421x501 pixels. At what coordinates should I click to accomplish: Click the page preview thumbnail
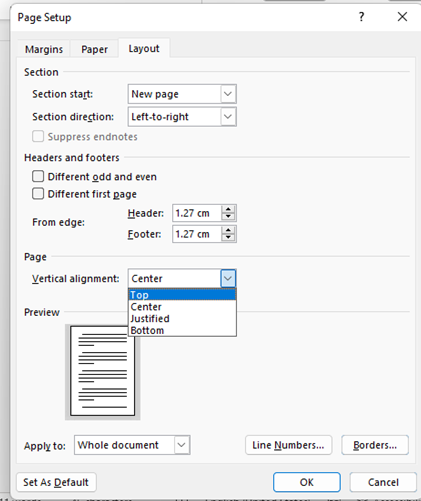[x=103, y=371]
